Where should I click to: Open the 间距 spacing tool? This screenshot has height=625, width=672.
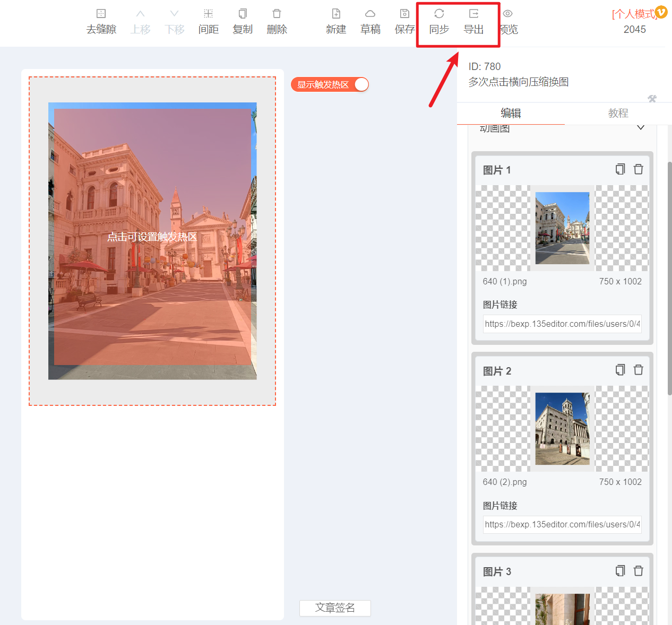(x=209, y=21)
